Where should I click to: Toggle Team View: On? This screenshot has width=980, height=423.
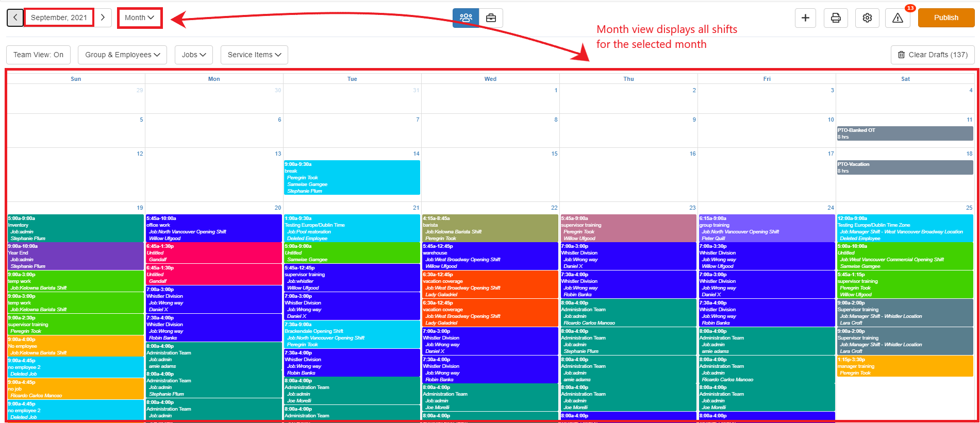(x=38, y=55)
